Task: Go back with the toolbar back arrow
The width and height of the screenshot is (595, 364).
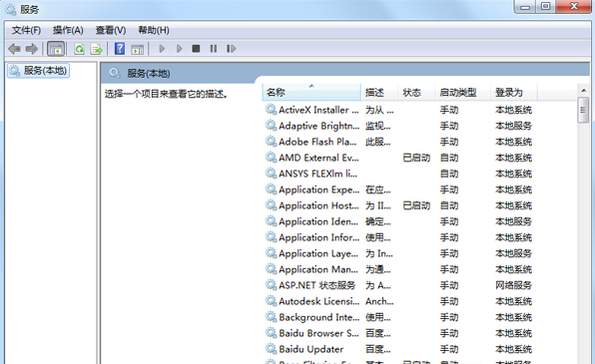Action: point(14,49)
